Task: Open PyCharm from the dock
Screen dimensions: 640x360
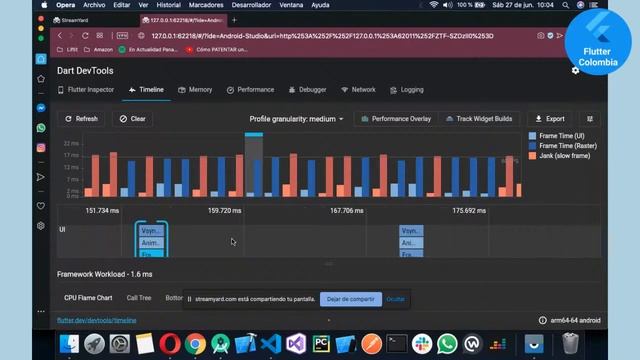Action: 321,344
